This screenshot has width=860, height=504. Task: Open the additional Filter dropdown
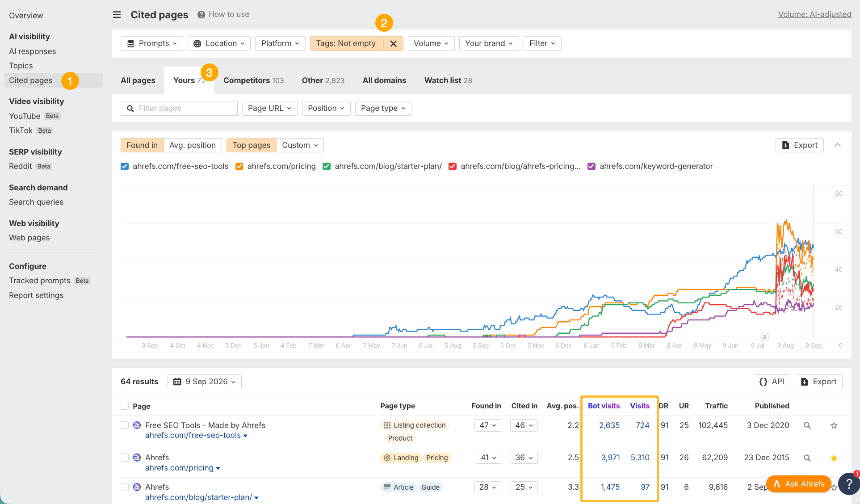tap(542, 43)
